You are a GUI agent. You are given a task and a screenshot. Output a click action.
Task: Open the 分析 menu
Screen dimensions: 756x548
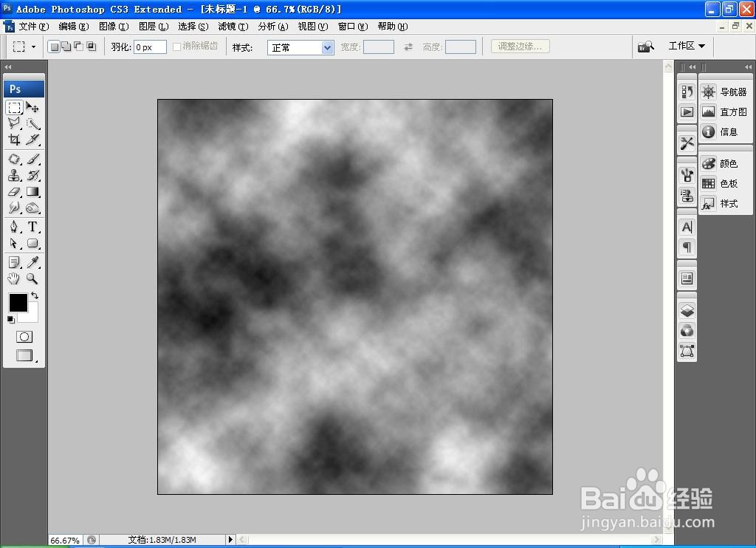click(x=273, y=27)
